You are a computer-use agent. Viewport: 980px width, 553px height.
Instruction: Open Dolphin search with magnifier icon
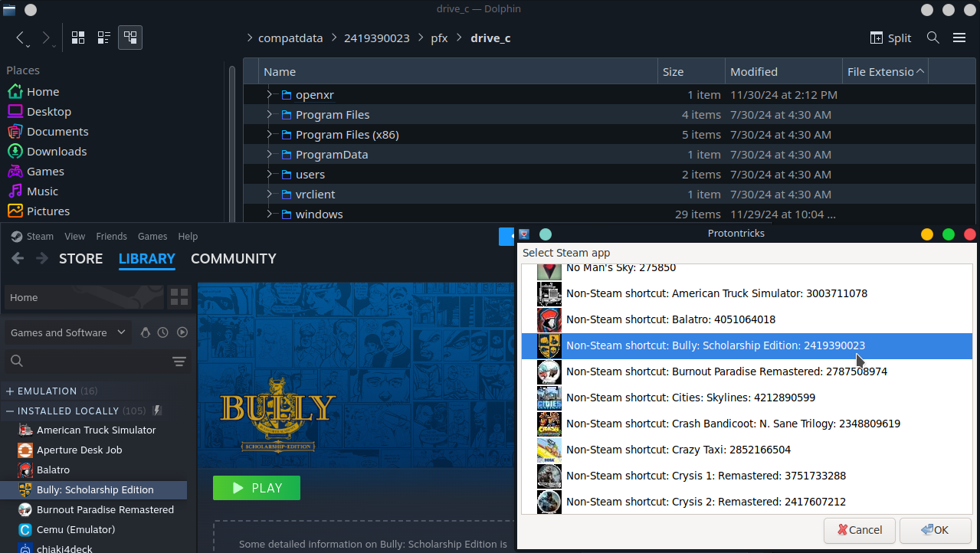coord(932,38)
